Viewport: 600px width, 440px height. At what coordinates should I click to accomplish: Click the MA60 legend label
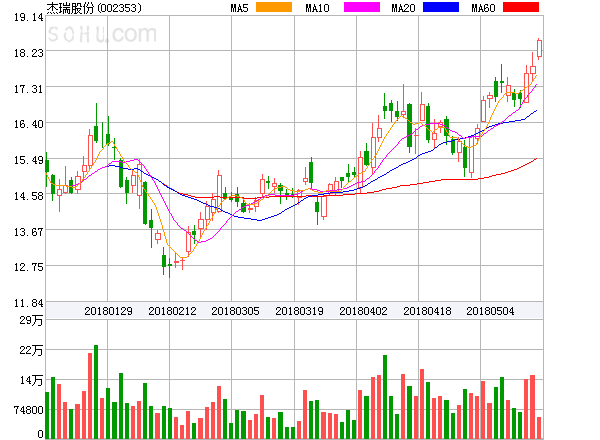click(483, 8)
